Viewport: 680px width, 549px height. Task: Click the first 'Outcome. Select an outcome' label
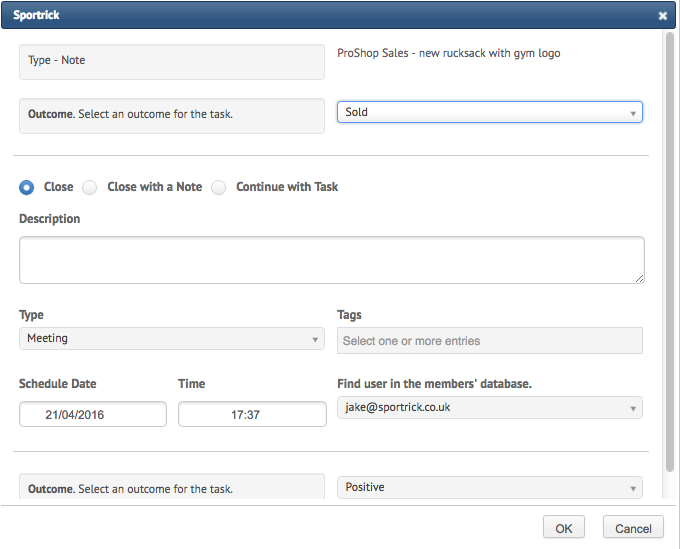172,116
